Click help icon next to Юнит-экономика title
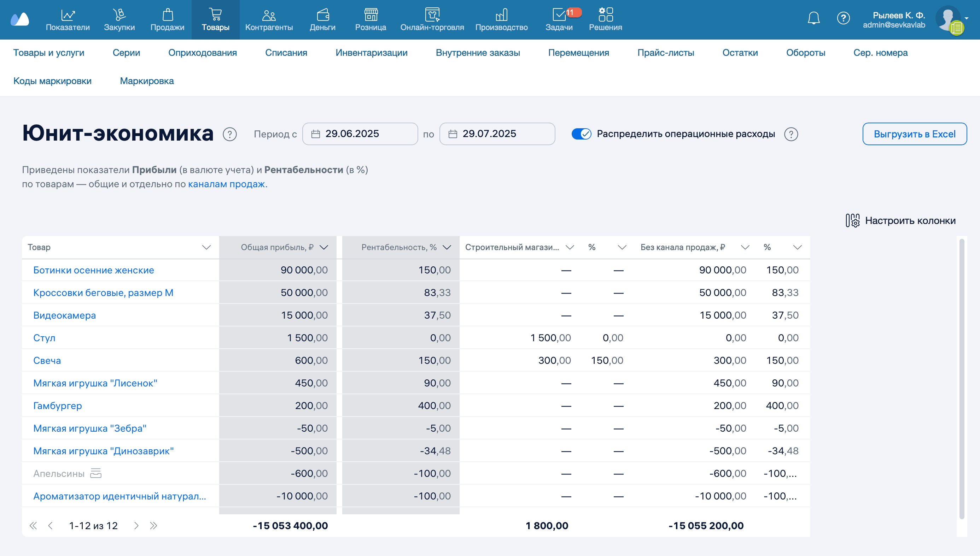Image resolution: width=980 pixels, height=556 pixels. 230,134
